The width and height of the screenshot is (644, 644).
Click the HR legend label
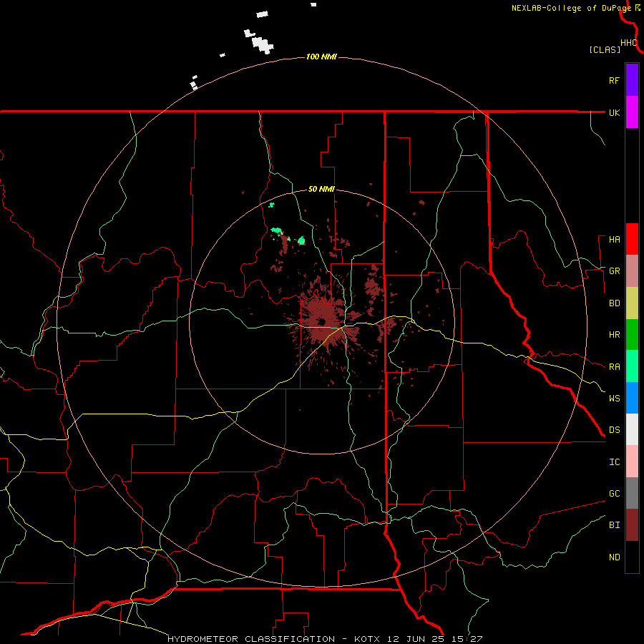pos(614,335)
